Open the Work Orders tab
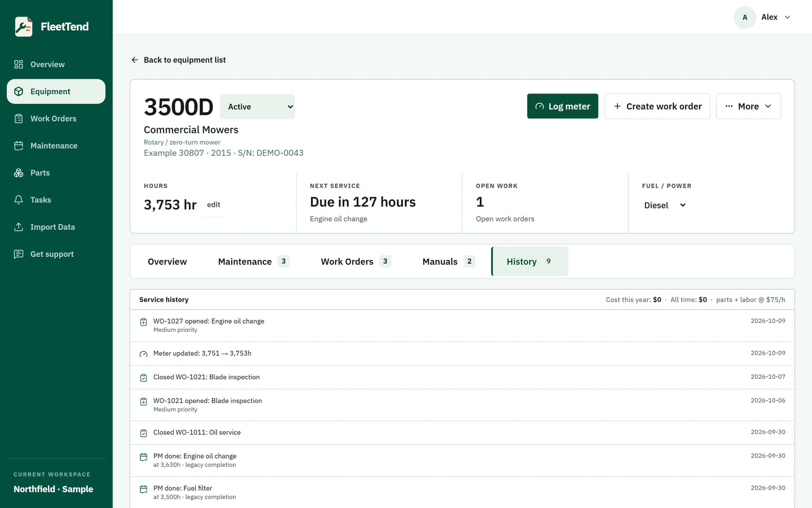This screenshot has width=812, height=508. click(x=356, y=262)
